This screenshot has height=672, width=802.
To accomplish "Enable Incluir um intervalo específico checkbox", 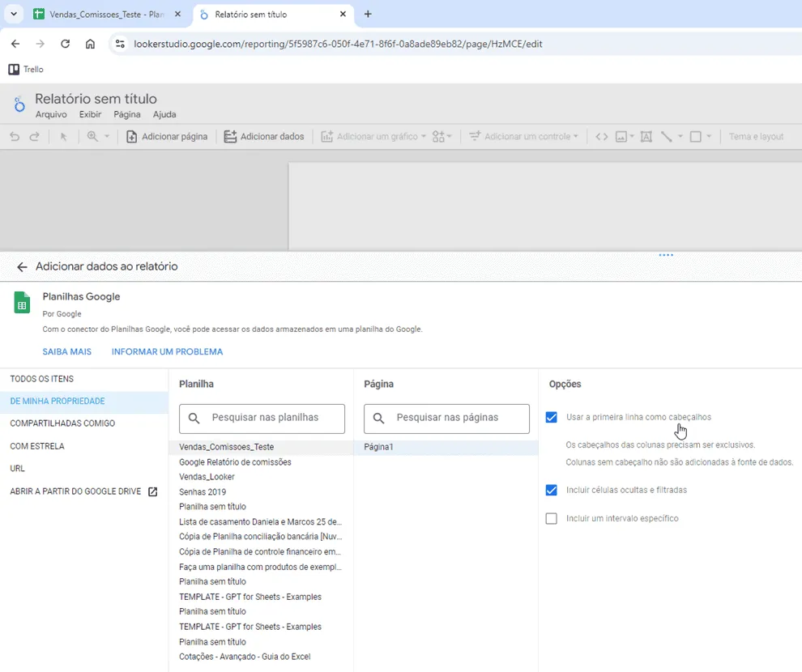I will coord(552,519).
